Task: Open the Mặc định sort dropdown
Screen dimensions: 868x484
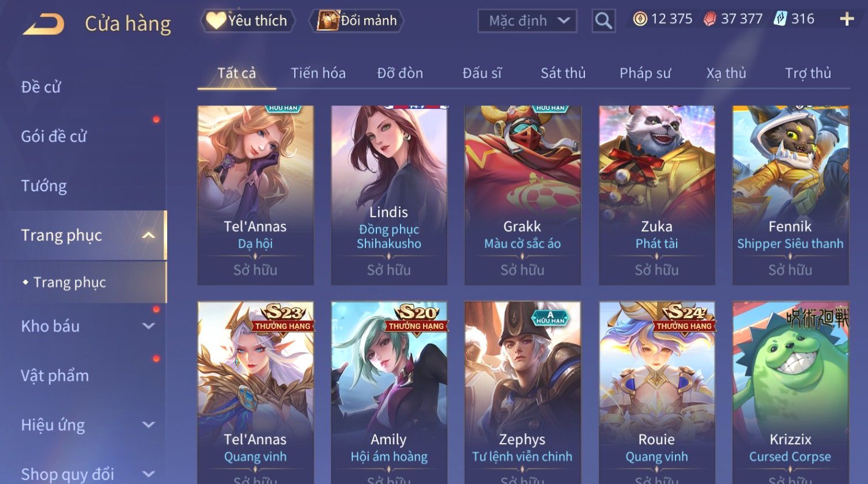Action: tap(527, 21)
